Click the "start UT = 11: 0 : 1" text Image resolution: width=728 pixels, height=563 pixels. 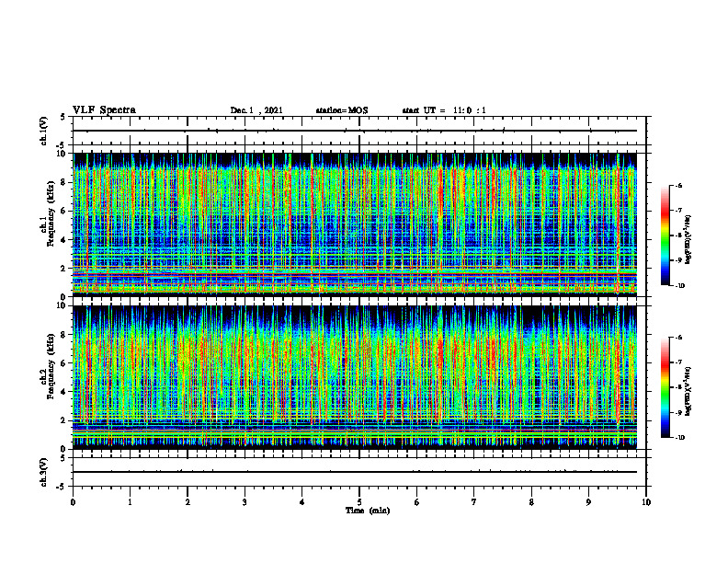coord(444,110)
